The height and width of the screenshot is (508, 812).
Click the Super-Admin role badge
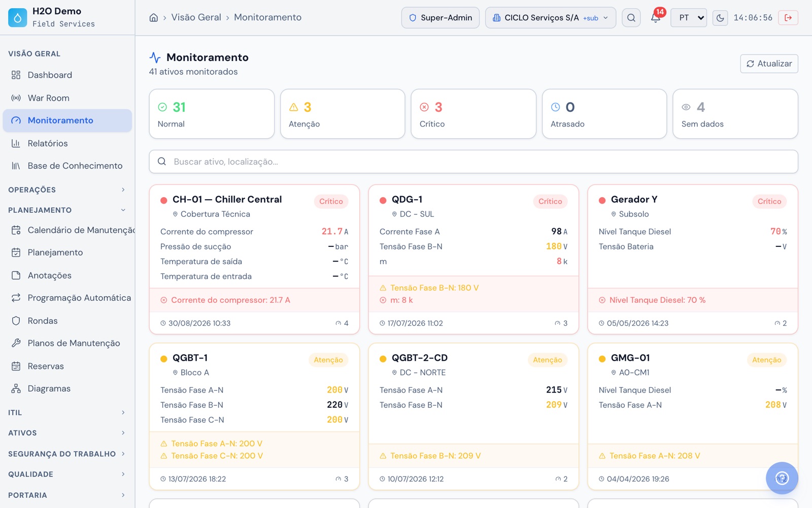pos(441,18)
